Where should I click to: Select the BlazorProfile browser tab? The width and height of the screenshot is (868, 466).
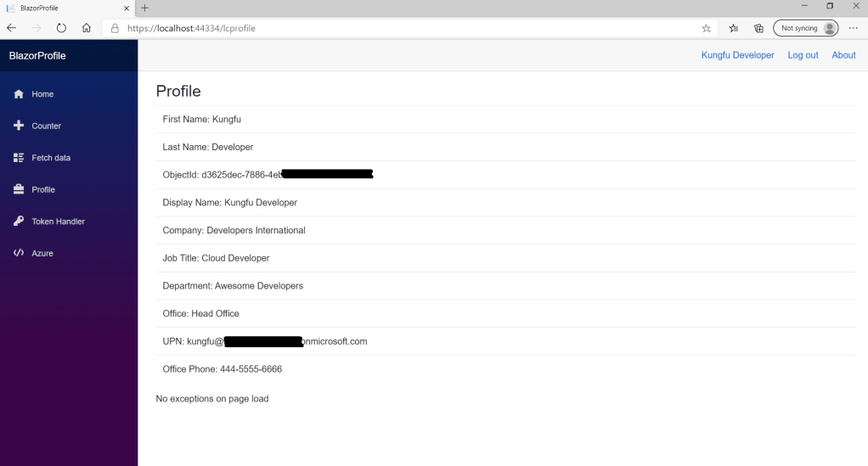pyautogui.click(x=64, y=8)
